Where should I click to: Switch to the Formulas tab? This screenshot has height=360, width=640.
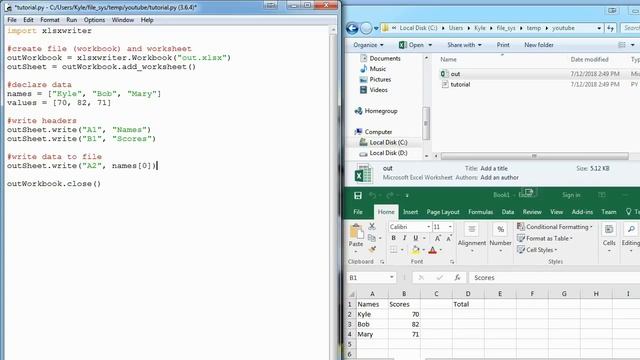pyautogui.click(x=480, y=212)
